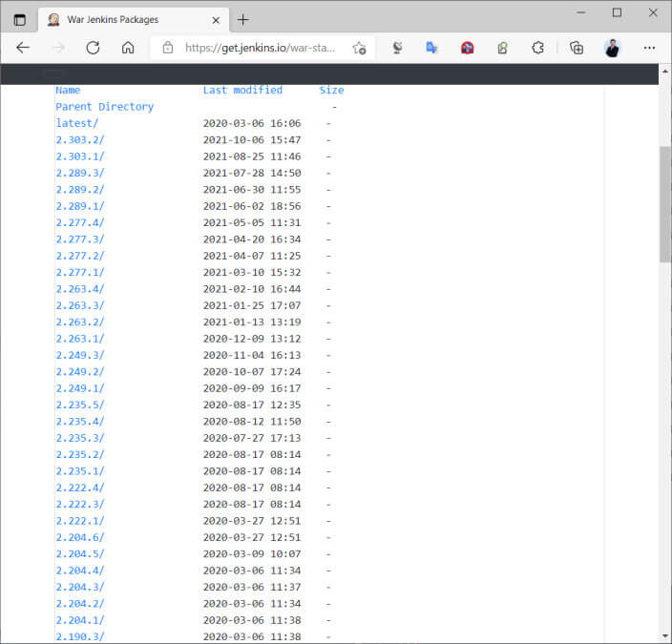This screenshot has height=644, width=672.
Task: Click the vertical scrollbar thumb
Action: [x=665, y=204]
